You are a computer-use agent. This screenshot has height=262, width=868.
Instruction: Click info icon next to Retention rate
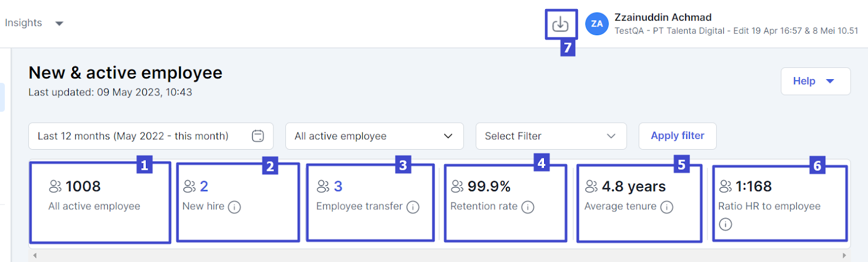point(528,207)
